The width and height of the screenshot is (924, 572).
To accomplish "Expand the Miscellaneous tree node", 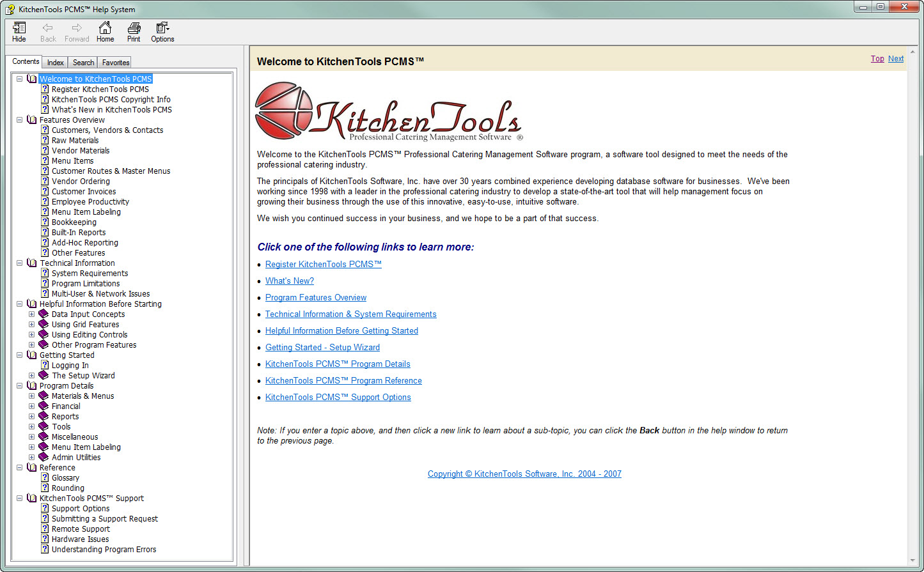I will click(31, 437).
